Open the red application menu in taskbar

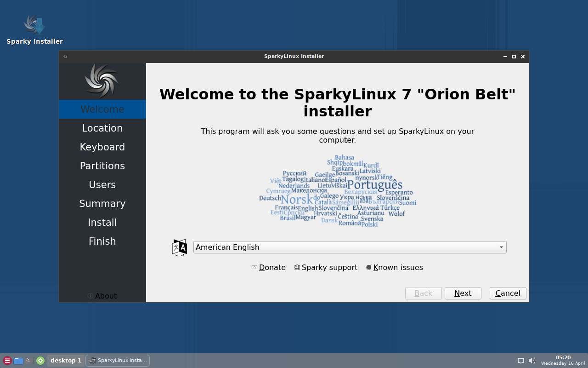tap(7, 361)
